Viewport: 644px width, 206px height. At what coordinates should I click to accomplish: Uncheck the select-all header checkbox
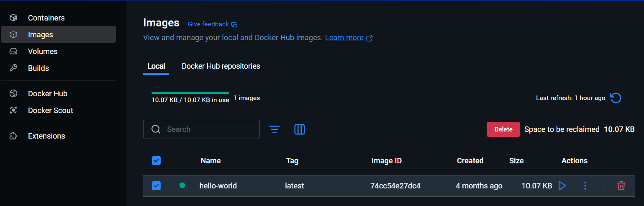point(156,160)
